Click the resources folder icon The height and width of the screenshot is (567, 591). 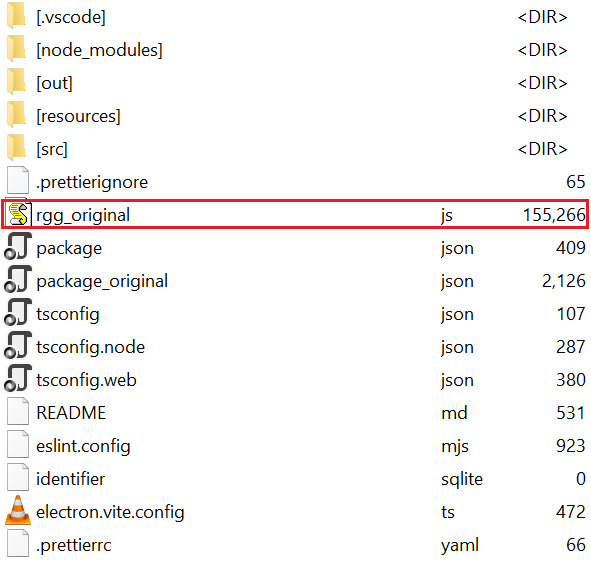point(16,115)
